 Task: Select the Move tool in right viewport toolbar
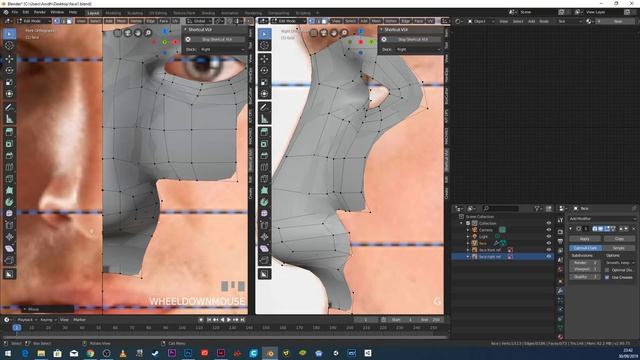(264, 59)
